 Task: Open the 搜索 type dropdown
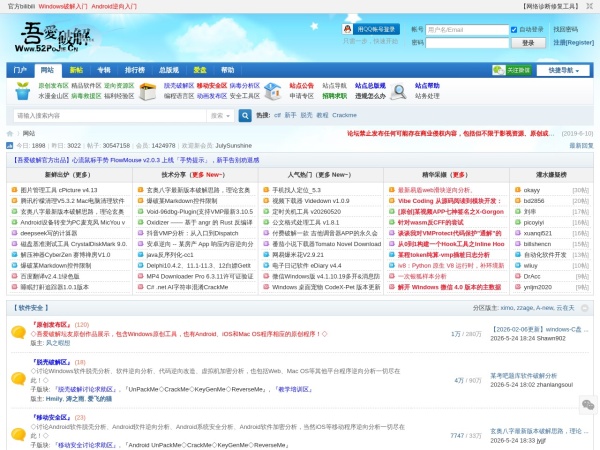click(220, 116)
